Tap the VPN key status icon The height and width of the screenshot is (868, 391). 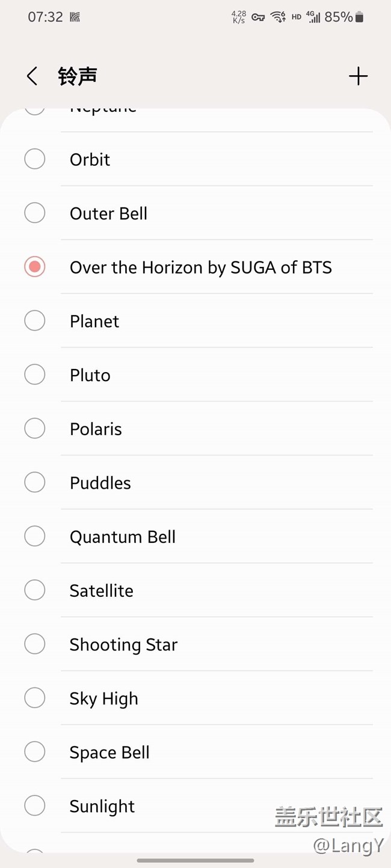(x=258, y=17)
